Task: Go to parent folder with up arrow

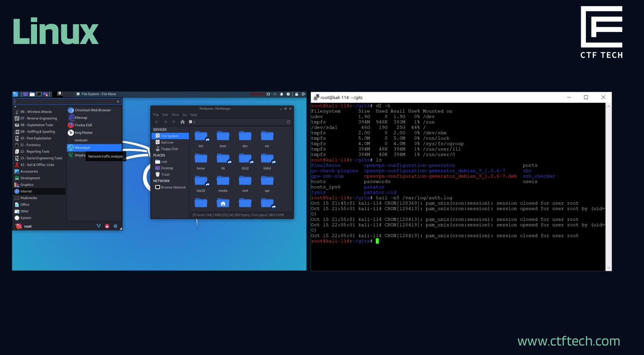Action: [x=174, y=122]
